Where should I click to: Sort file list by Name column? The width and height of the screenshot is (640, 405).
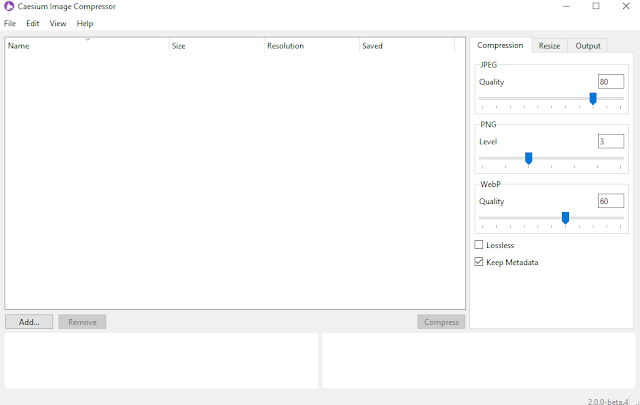(x=87, y=46)
